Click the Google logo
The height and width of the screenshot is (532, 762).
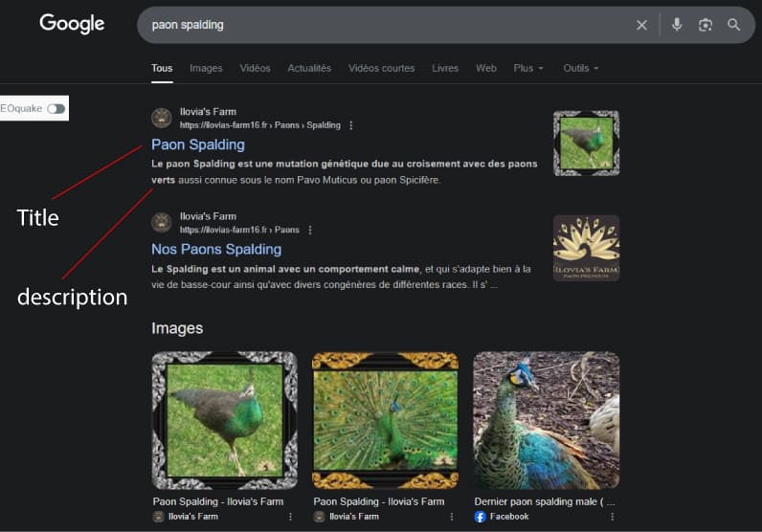point(72,24)
